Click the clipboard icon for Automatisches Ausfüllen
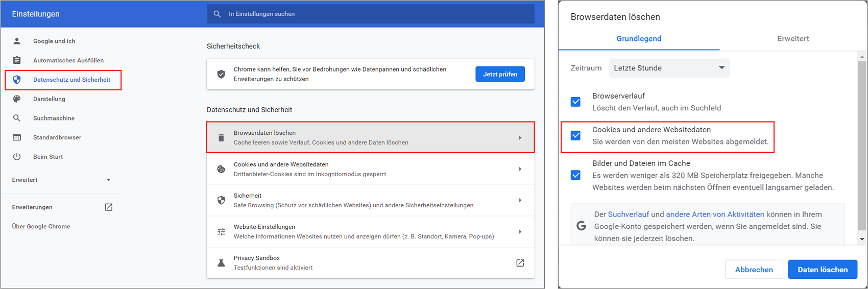868x289 pixels. (x=17, y=60)
